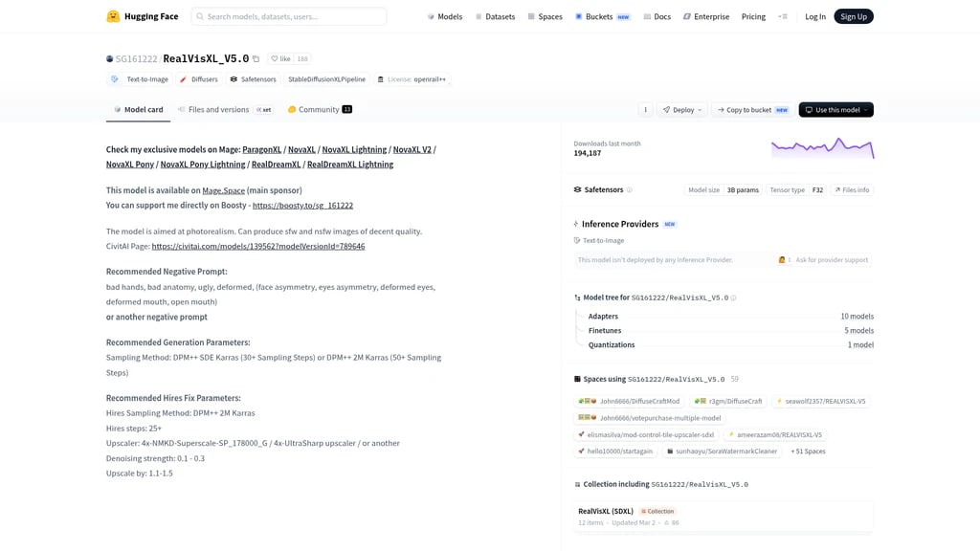Open the Models menu item
The image size is (980, 551).
[444, 17]
